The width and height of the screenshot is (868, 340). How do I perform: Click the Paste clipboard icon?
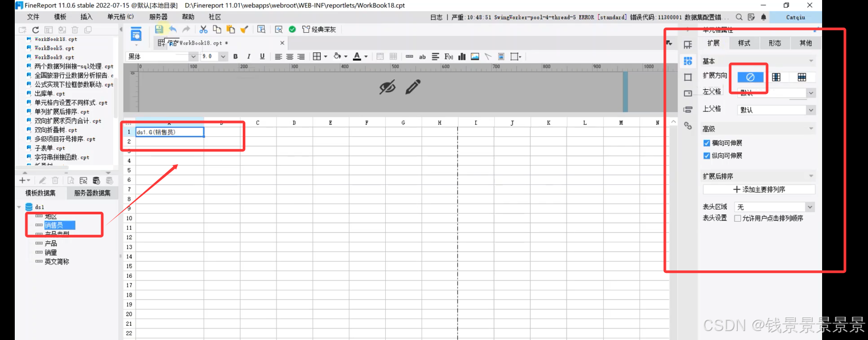tap(231, 29)
